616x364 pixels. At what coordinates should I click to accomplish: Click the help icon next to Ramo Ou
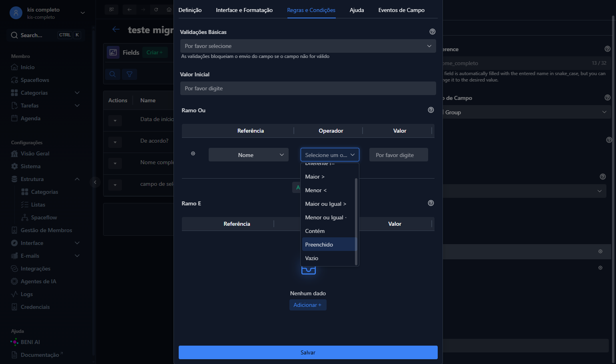pyautogui.click(x=431, y=110)
